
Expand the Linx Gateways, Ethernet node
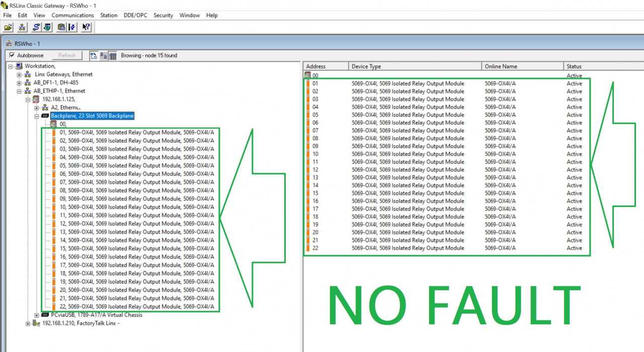pyautogui.click(x=19, y=75)
